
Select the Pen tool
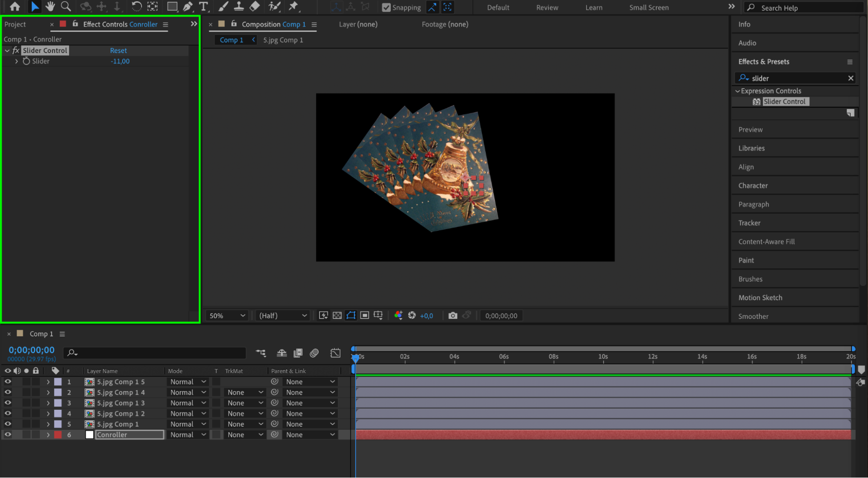[188, 7]
